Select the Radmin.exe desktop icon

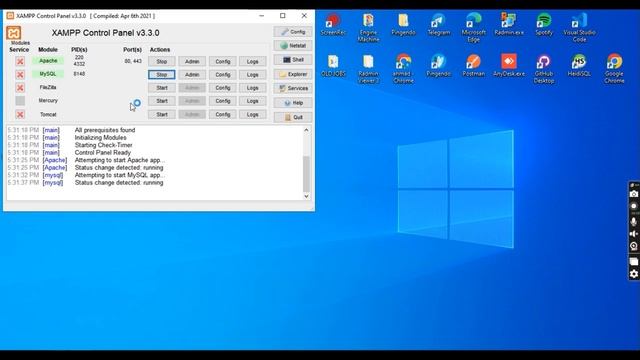click(x=509, y=24)
